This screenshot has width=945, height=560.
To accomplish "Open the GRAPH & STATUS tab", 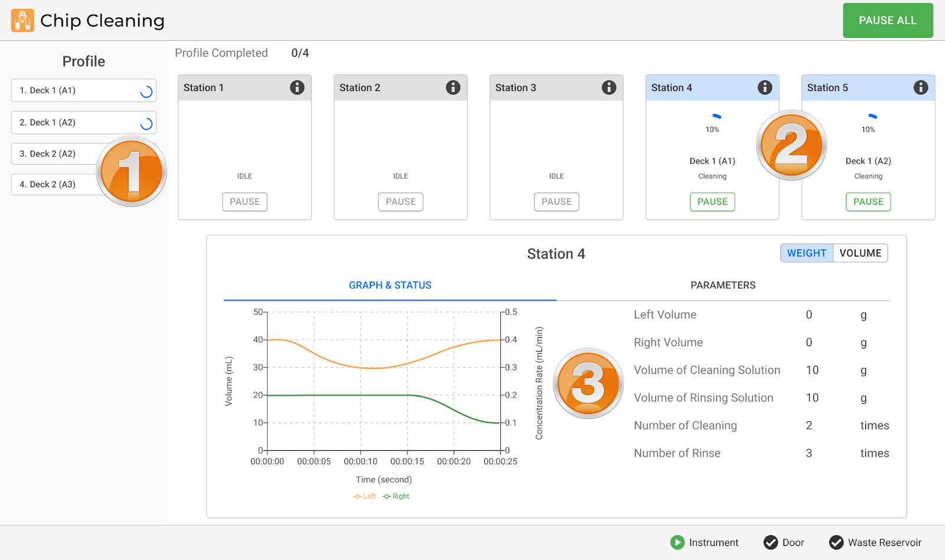I will 390,285.
